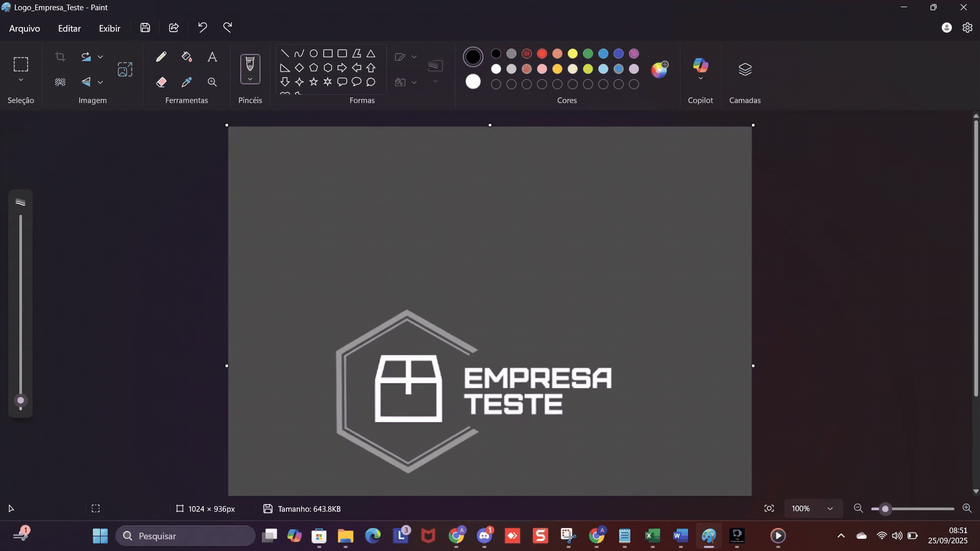This screenshot has width=980, height=551.
Task: Select the Pencil tool
Action: [x=161, y=57]
